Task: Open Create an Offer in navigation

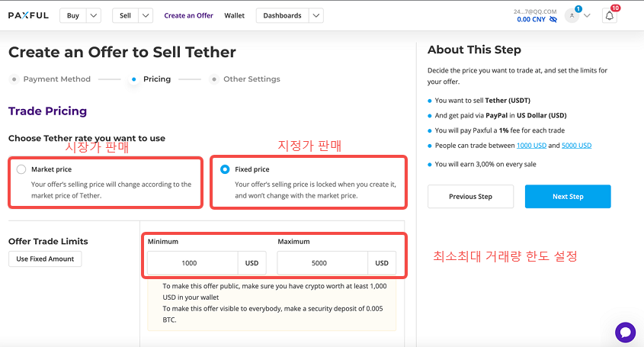Action: [x=188, y=15]
